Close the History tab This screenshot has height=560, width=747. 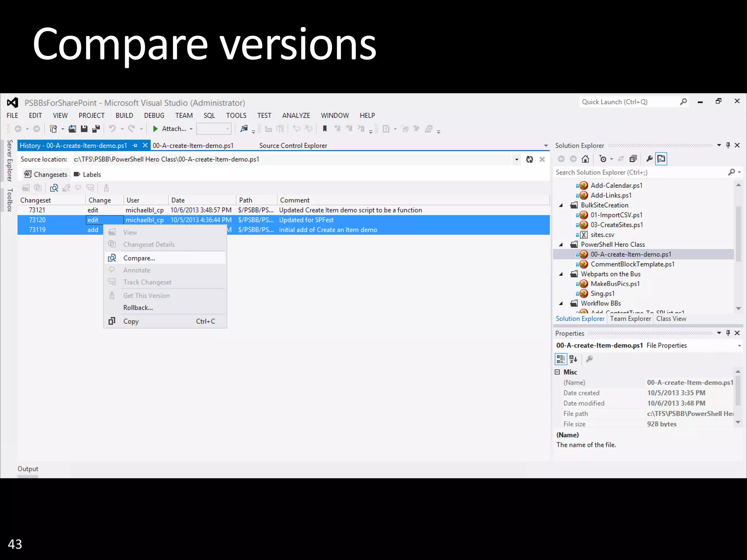145,145
